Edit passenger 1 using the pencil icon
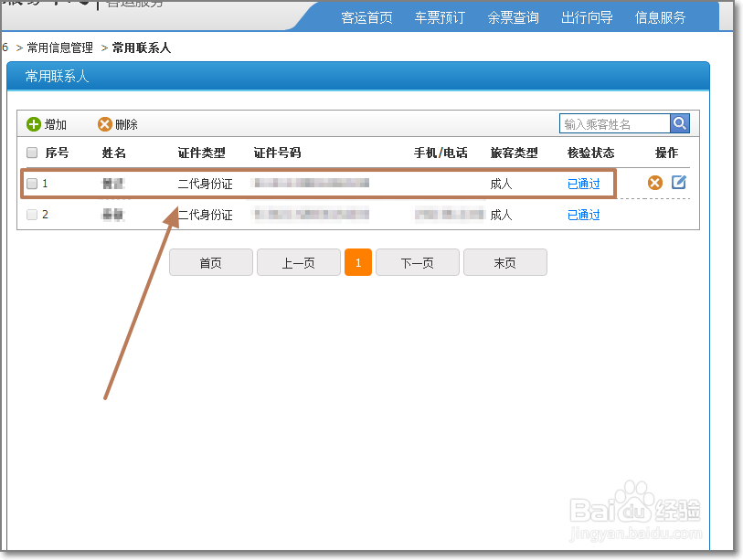743x560 pixels. [x=678, y=182]
